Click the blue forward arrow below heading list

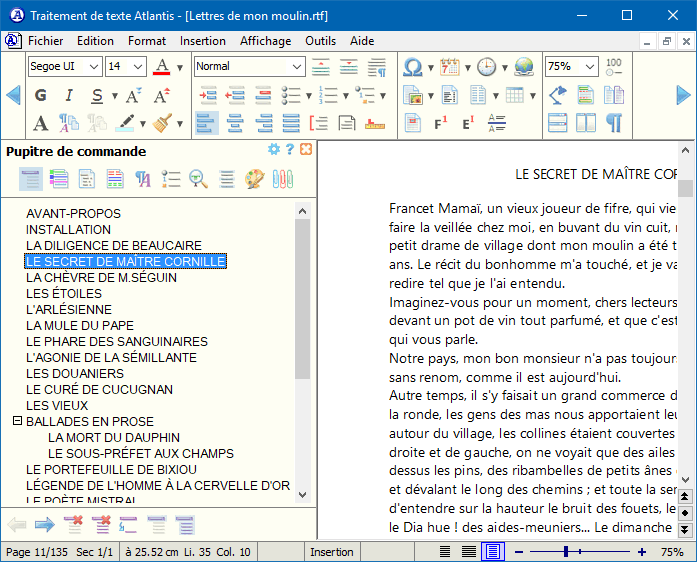pos(44,525)
